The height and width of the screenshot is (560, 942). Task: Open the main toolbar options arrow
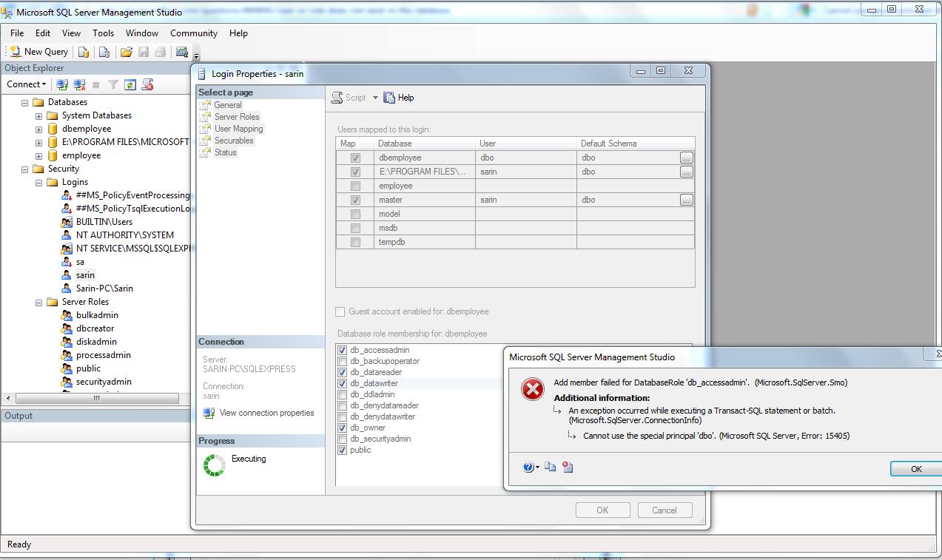click(196, 55)
